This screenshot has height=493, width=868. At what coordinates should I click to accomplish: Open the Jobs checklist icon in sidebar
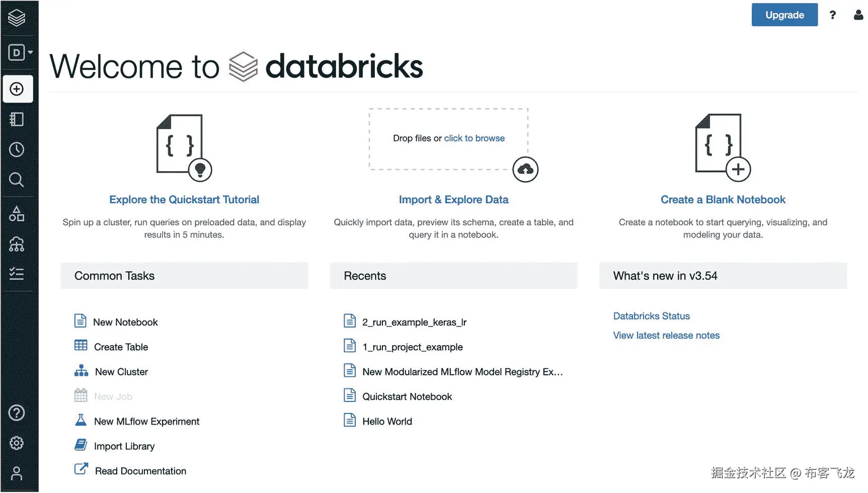coord(17,274)
